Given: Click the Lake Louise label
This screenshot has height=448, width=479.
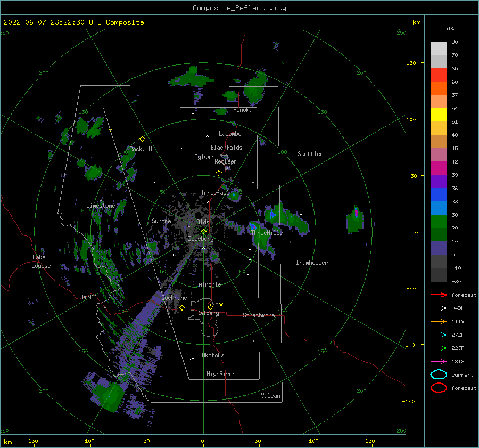Looking at the screenshot, I should click(41, 262).
